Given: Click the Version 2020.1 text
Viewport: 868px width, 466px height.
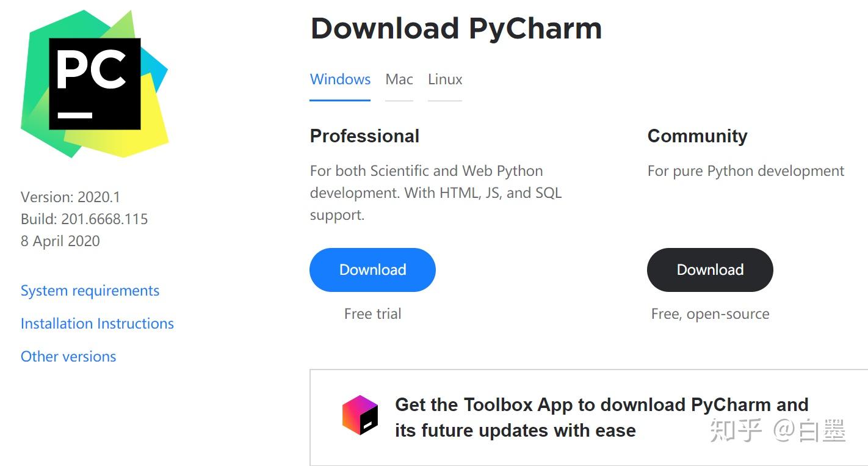Looking at the screenshot, I should point(71,197).
